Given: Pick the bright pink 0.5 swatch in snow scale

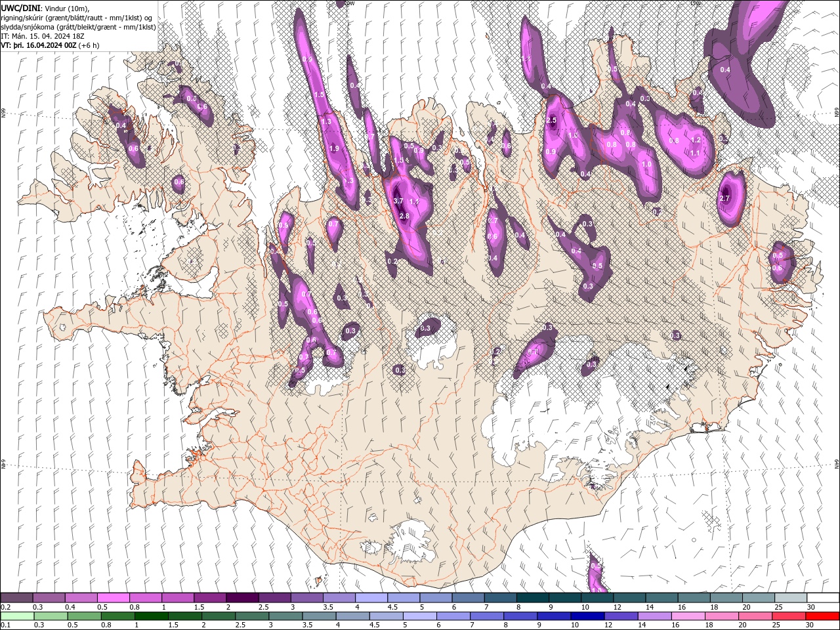Looking at the screenshot, I should [x=113, y=598].
